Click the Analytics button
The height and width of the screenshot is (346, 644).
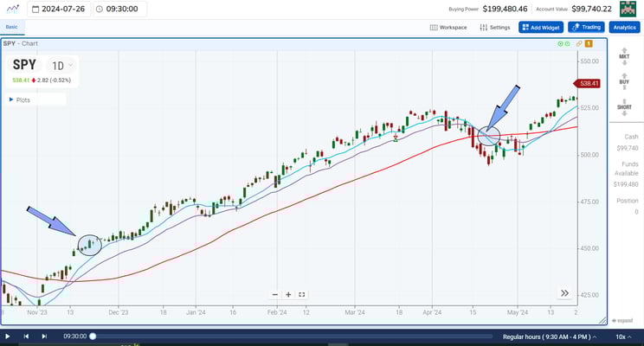tap(623, 27)
